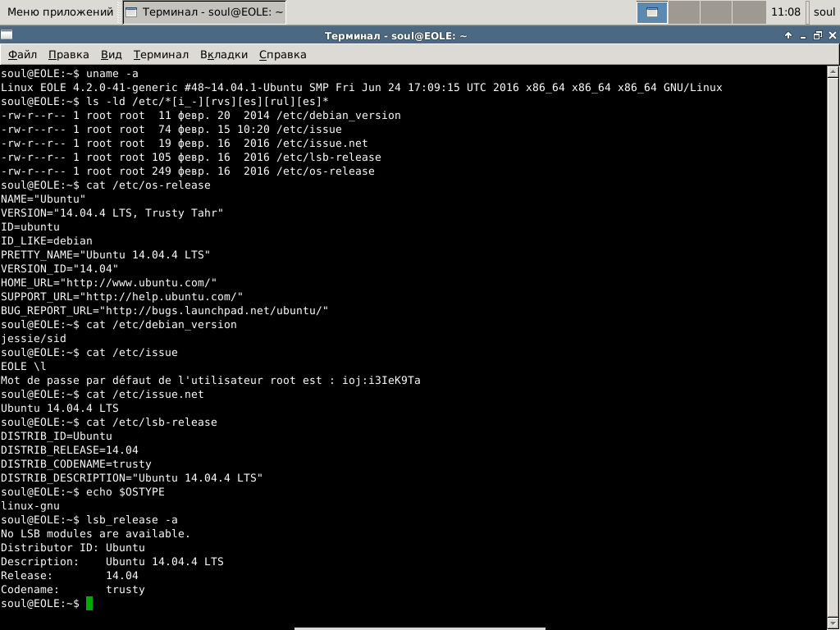The height and width of the screenshot is (630, 840).
Task: Click the 'Mot de passe par défaut' line
Action: 211,380
